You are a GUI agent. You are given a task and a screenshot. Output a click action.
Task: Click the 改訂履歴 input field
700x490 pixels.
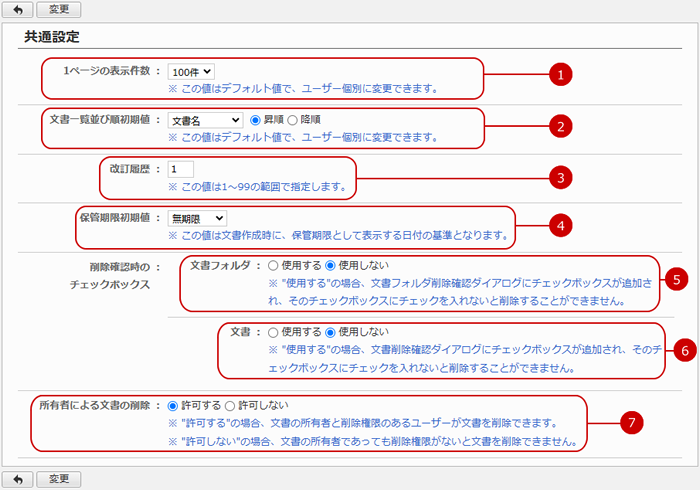[x=181, y=170]
